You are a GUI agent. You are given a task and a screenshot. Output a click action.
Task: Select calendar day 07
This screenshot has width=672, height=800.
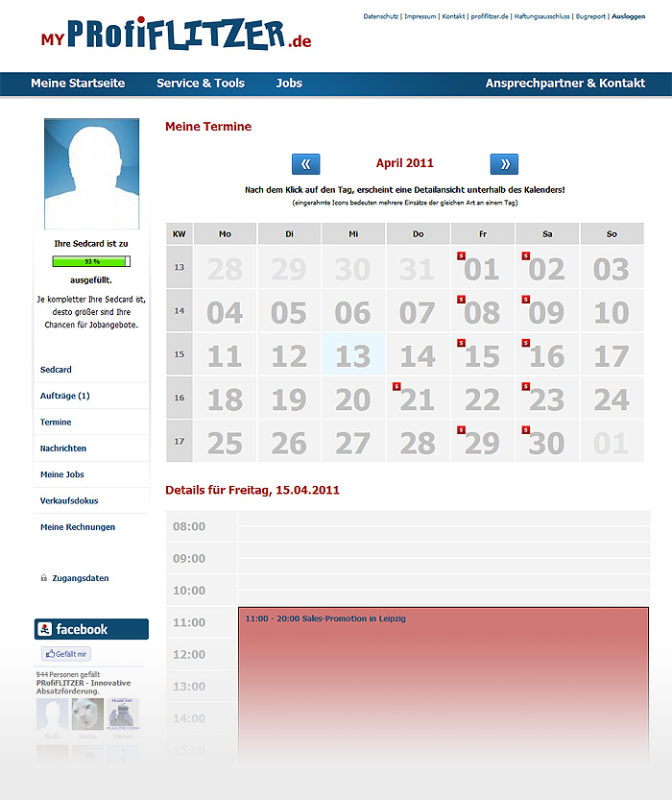point(418,311)
